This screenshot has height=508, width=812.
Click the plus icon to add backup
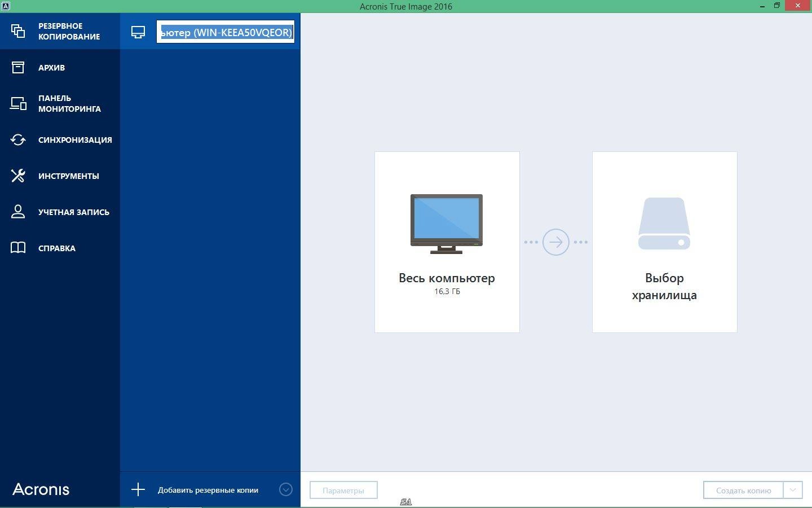click(138, 489)
